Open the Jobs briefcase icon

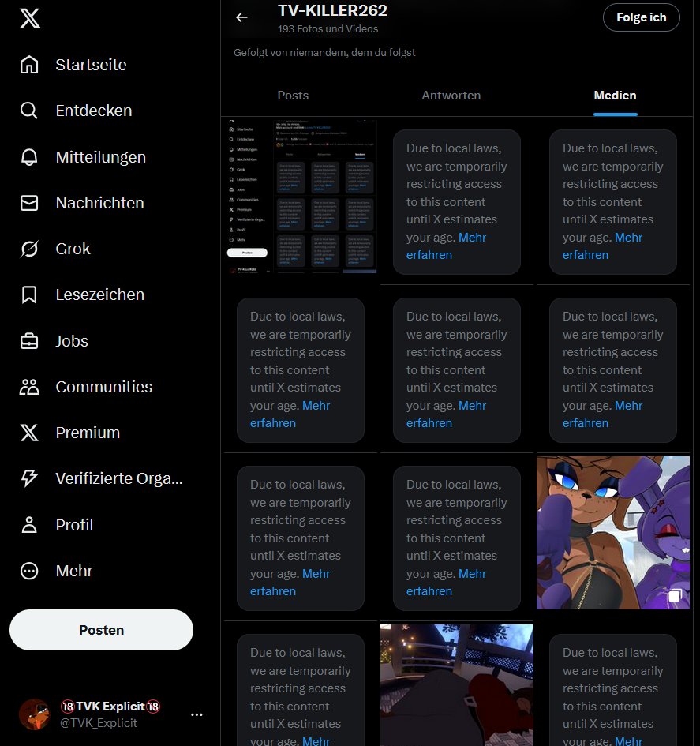click(x=29, y=341)
